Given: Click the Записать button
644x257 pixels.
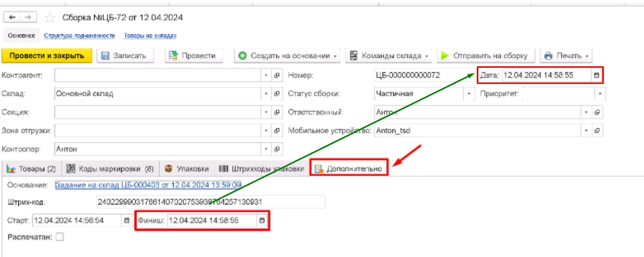Looking at the screenshot, I should [x=125, y=56].
